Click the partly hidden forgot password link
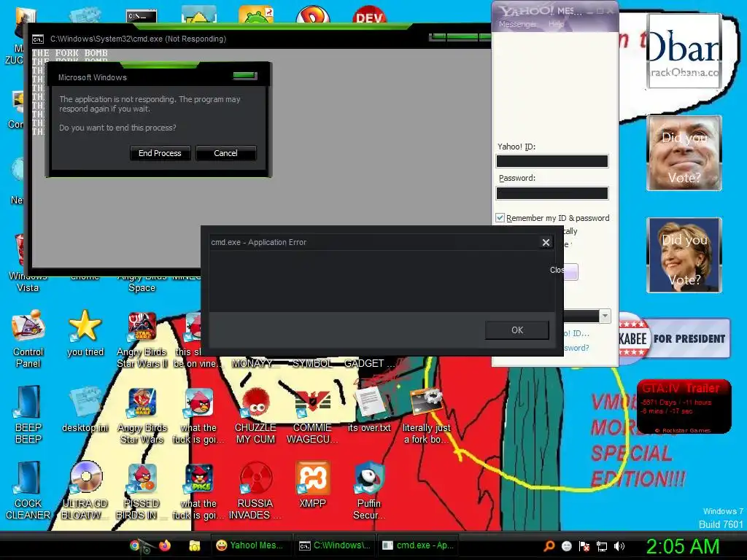The width and height of the screenshot is (747, 560). (x=576, y=348)
